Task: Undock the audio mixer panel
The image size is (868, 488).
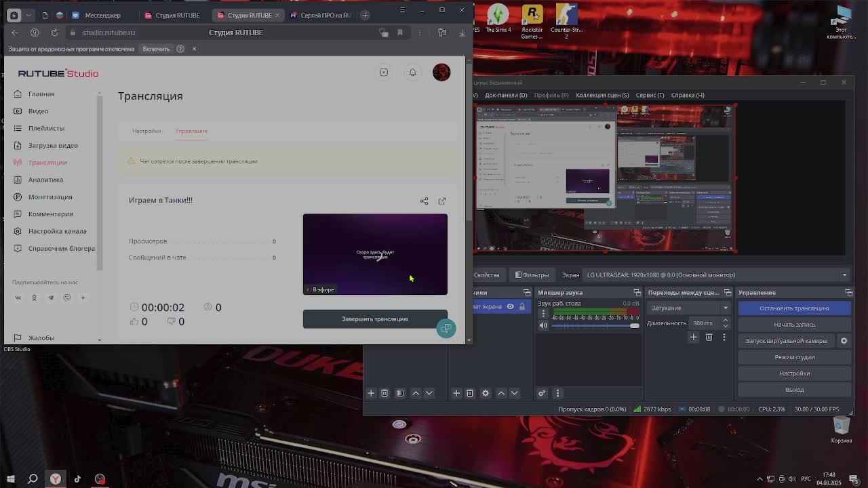Action: pos(637,292)
